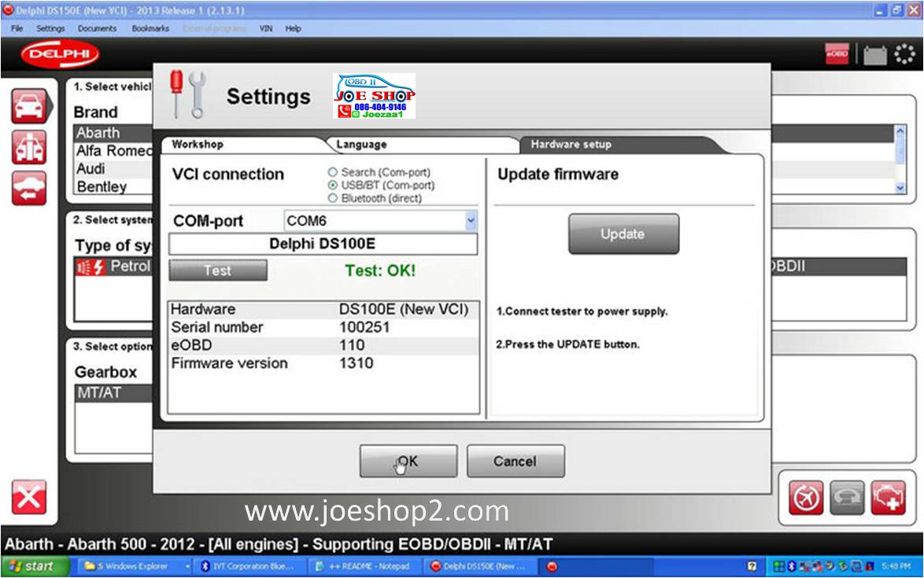Screen dimensions: 924x578
Task: Click the red eOBD icon at top right
Action: coord(837,54)
